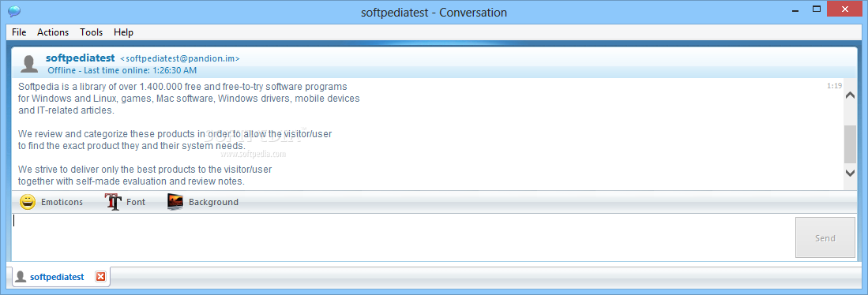Click the 'Emoticons' label
868x295 pixels.
[62, 202]
